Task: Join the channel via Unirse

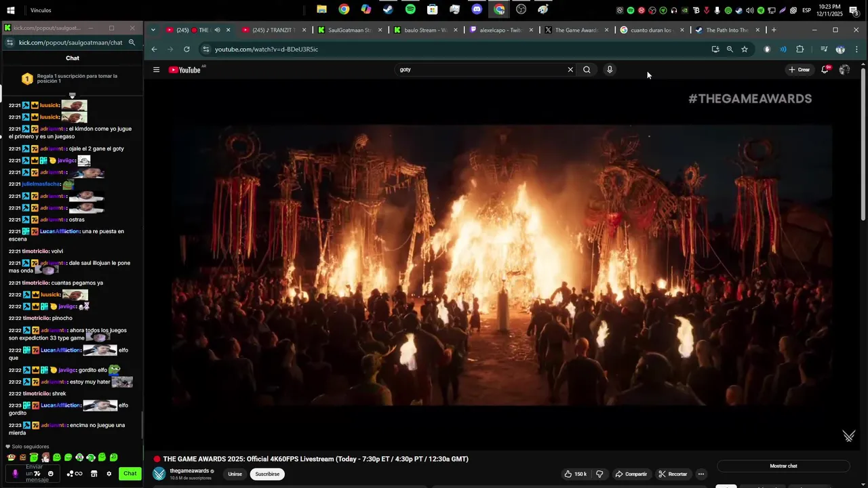Action: tap(235, 474)
